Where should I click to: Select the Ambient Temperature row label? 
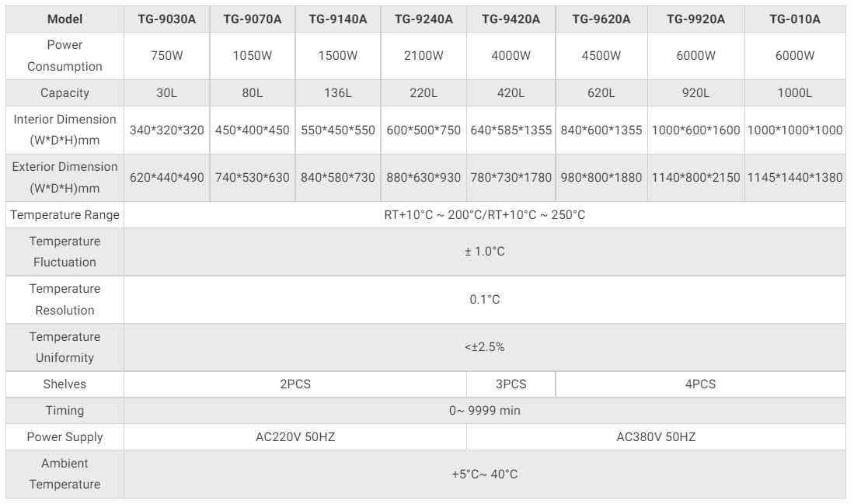pyautogui.click(x=64, y=474)
